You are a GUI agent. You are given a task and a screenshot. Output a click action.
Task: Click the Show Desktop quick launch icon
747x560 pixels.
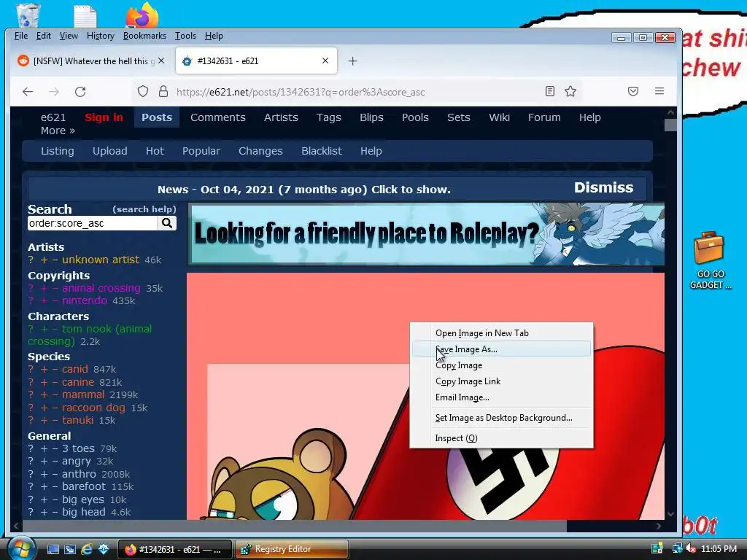tap(53, 549)
